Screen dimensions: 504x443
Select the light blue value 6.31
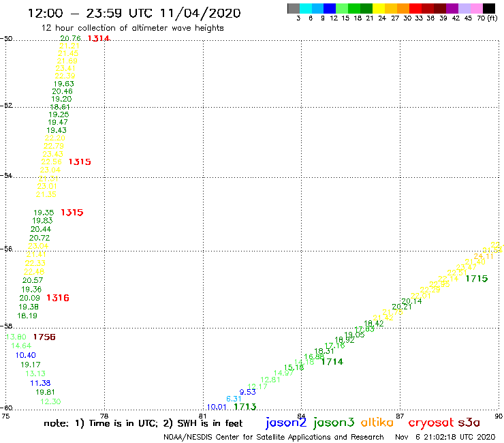[234, 399]
